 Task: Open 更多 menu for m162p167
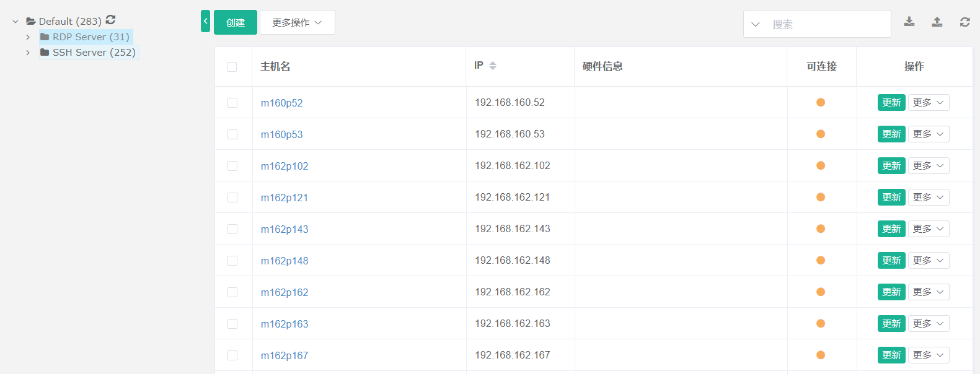[929, 355]
